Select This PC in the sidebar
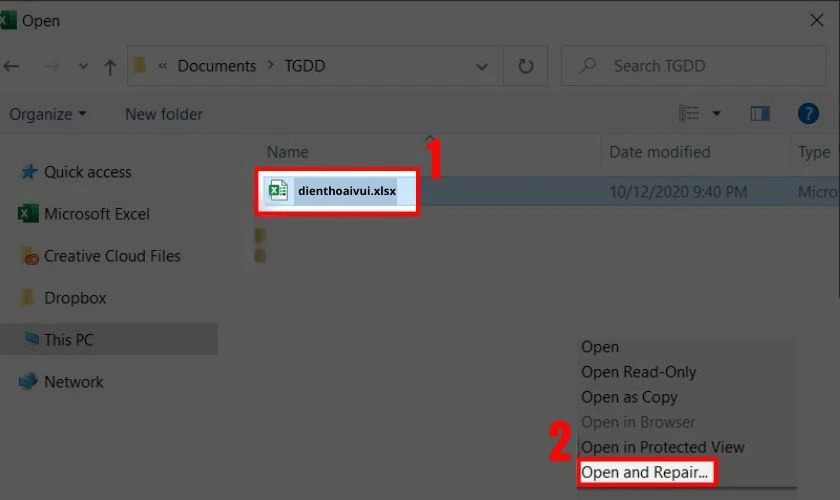 (x=108, y=339)
